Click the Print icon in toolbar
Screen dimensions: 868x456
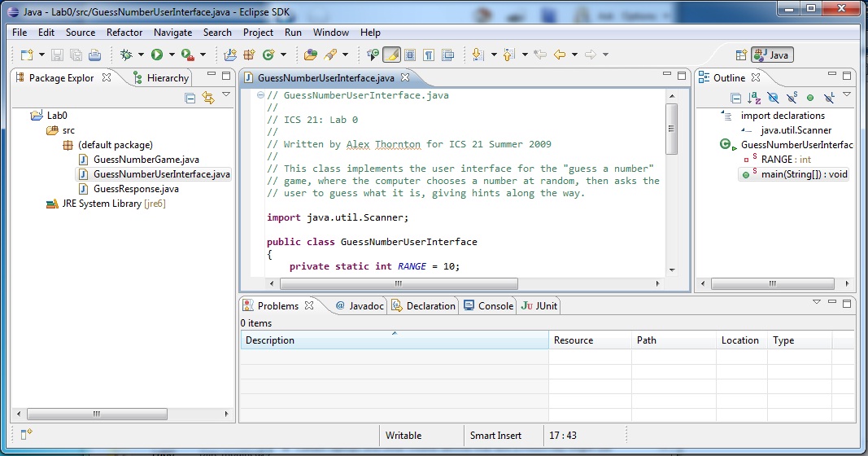[94, 55]
